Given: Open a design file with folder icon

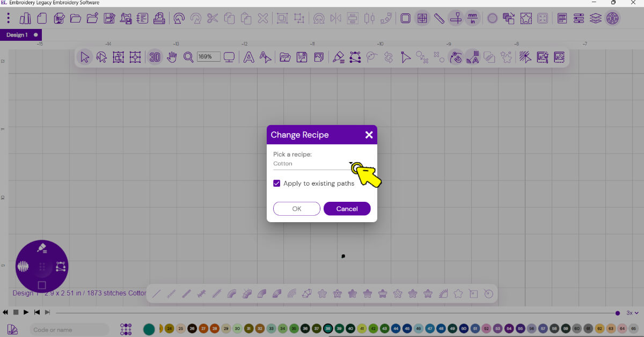Looking at the screenshot, I should [76, 18].
